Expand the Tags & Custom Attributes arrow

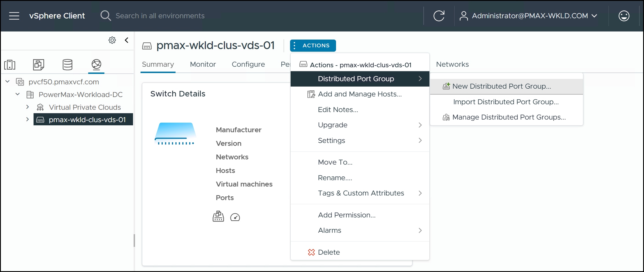[420, 193]
